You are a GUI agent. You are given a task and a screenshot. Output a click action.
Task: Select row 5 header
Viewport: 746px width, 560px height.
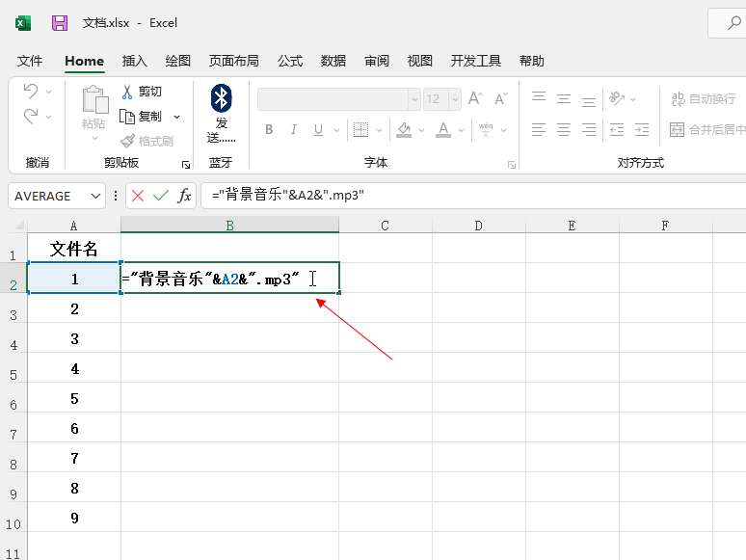[13, 369]
